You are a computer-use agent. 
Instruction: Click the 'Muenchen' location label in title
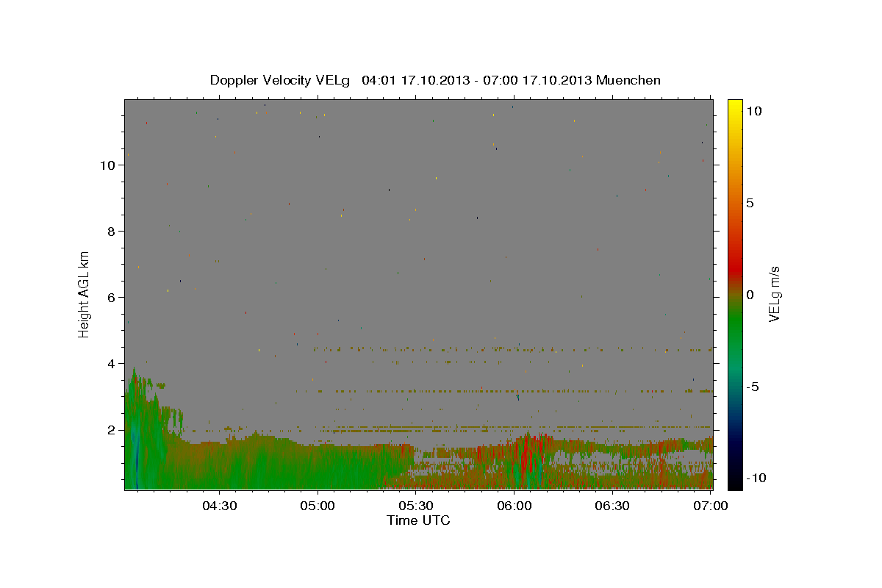(x=628, y=80)
